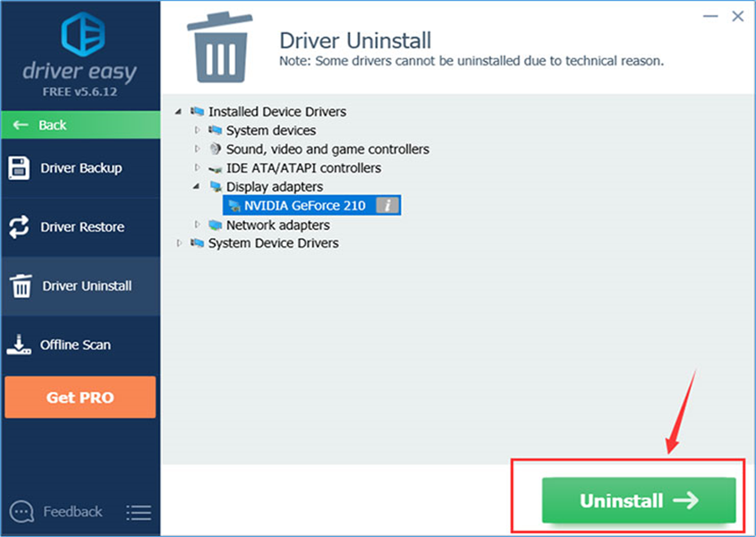
Task: Click the NVIDIA GeForce 210 device icon
Action: [234, 206]
